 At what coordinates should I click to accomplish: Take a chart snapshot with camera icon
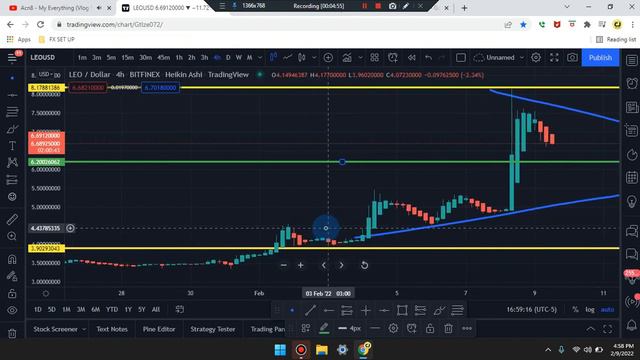[x=572, y=58]
